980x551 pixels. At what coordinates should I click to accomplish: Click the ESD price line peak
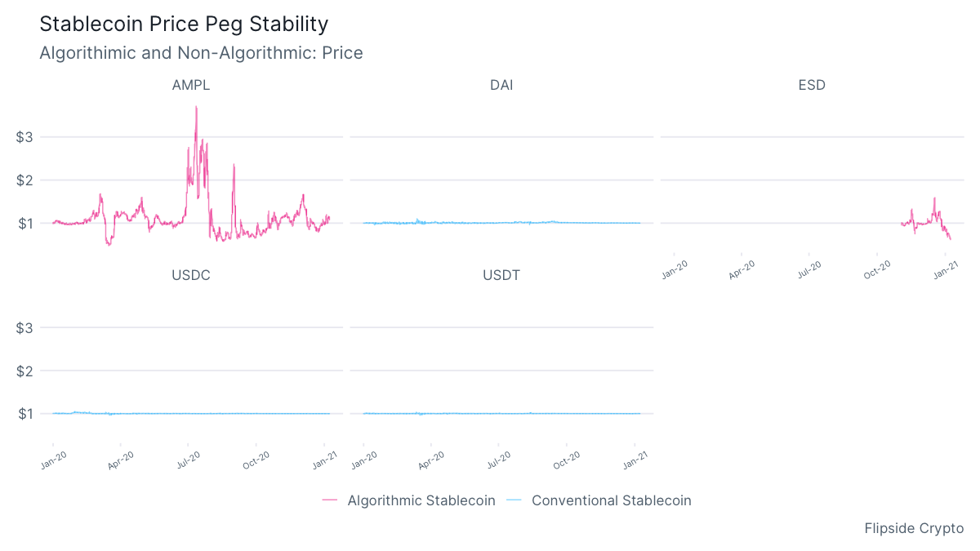click(934, 198)
